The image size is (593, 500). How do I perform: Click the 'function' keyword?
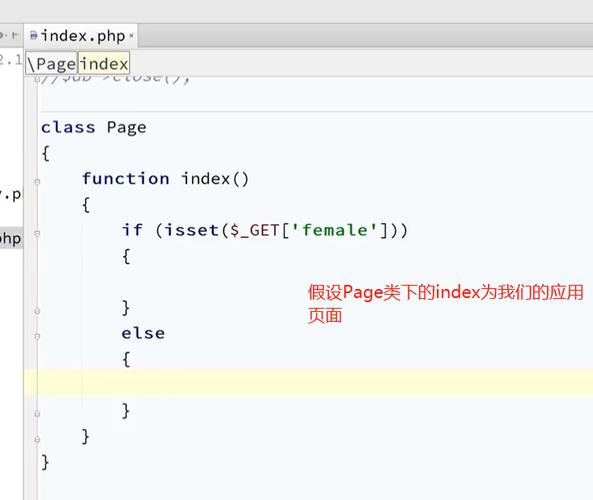(x=126, y=178)
